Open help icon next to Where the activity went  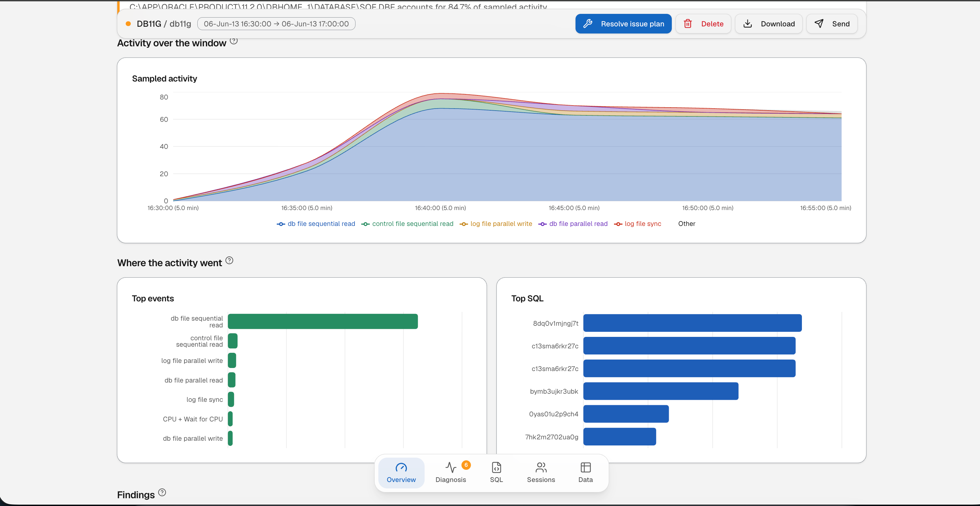(229, 260)
